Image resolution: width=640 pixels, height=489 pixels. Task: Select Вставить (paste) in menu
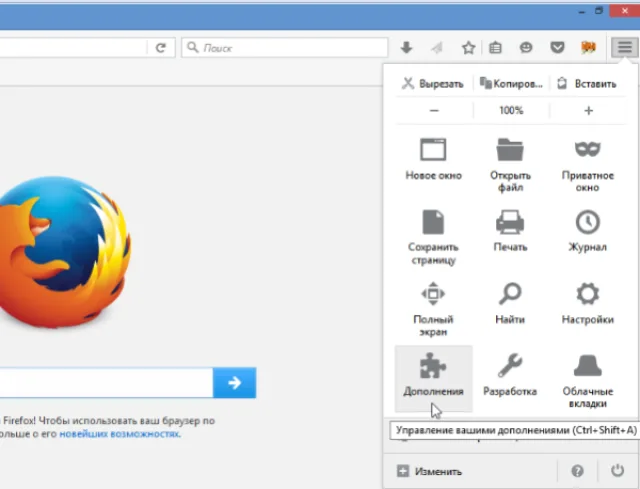[x=587, y=84]
